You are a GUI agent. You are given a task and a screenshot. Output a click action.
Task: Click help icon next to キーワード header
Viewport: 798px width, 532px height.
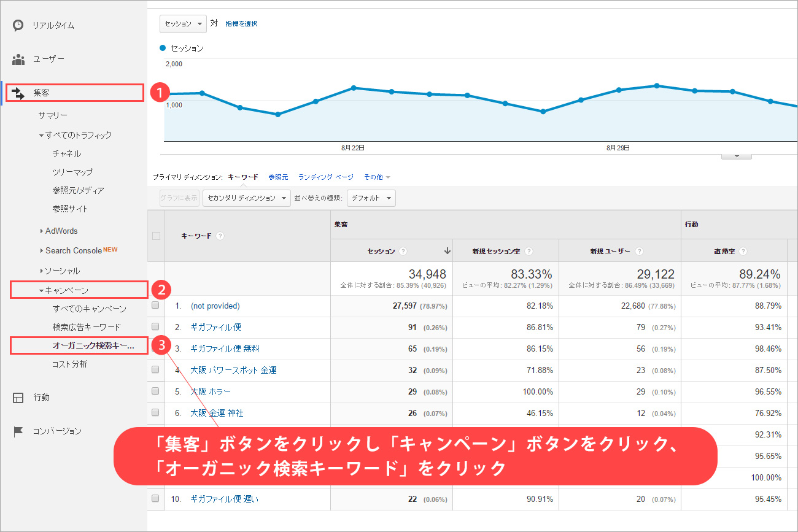pyautogui.click(x=220, y=236)
